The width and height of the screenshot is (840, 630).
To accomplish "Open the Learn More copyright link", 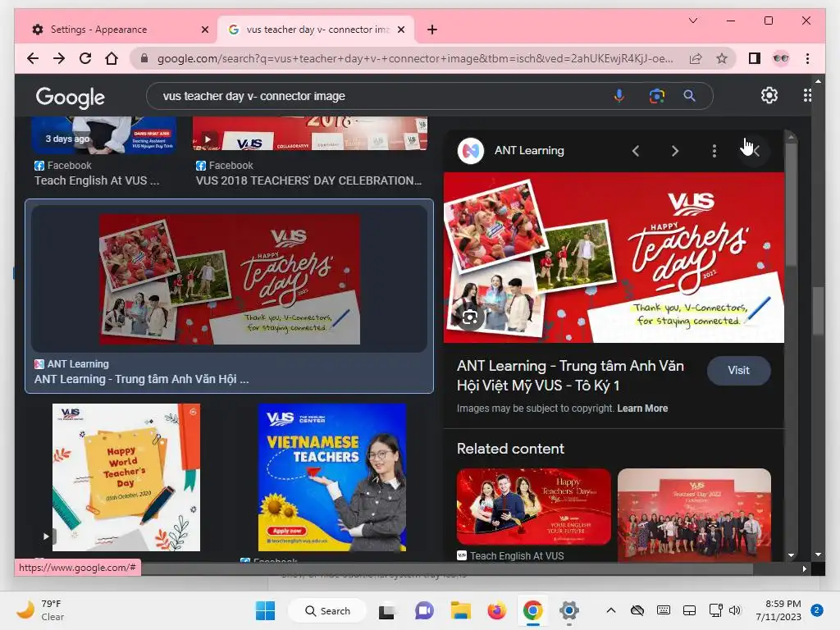I will tap(642, 409).
